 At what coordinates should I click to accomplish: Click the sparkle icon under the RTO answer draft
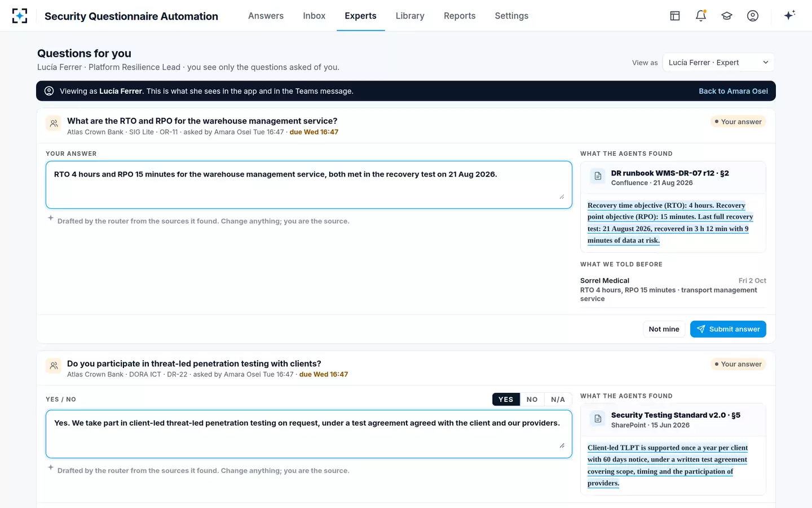(51, 218)
